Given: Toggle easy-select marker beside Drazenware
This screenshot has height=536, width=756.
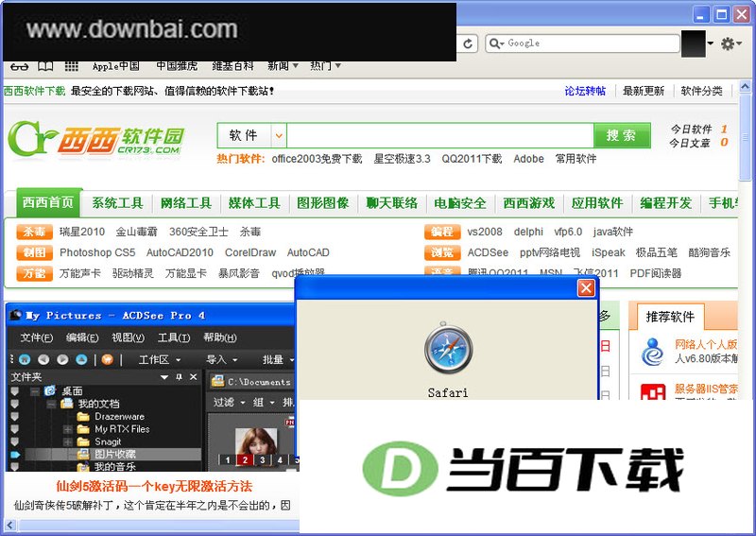Looking at the screenshot, I should [x=14, y=416].
